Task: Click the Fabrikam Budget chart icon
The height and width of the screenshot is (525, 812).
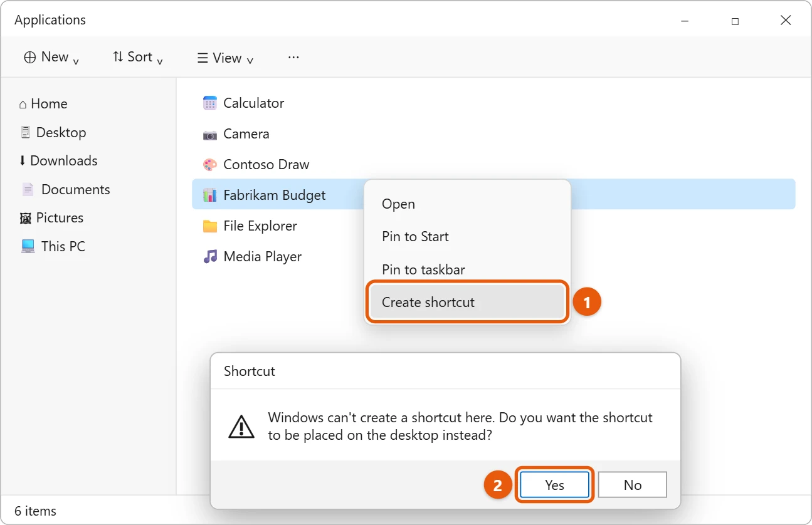Action: pos(210,195)
